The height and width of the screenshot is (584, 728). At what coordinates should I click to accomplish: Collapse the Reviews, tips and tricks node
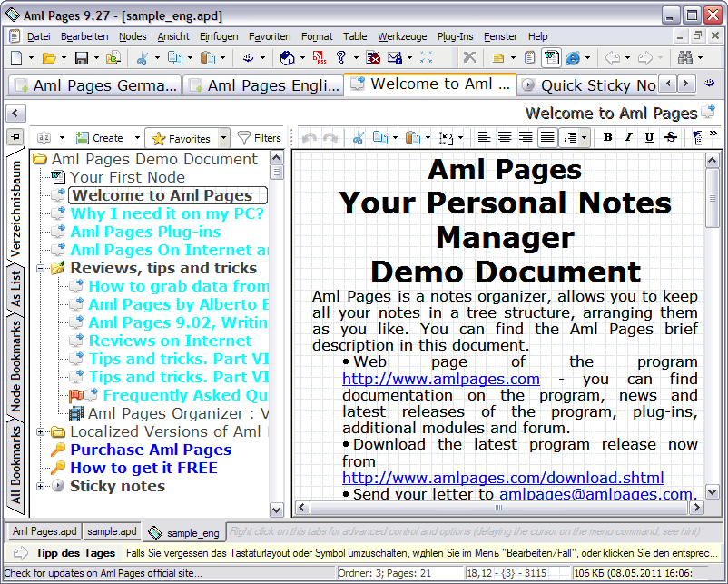[40, 268]
